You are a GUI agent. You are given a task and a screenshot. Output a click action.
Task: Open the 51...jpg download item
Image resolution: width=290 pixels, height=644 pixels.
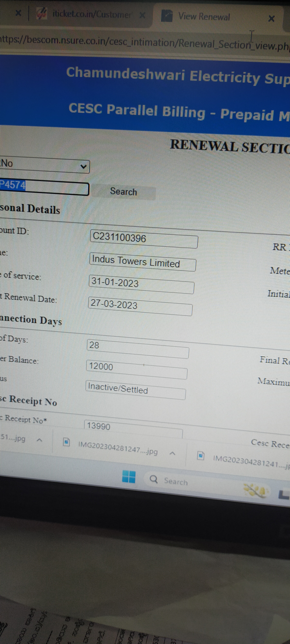click(x=13, y=438)
